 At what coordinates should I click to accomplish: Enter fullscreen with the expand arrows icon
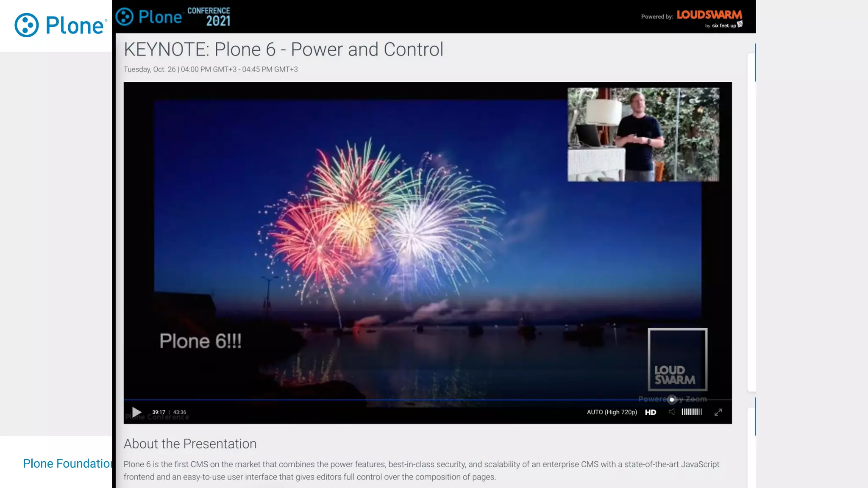click(x=718, y=412)
